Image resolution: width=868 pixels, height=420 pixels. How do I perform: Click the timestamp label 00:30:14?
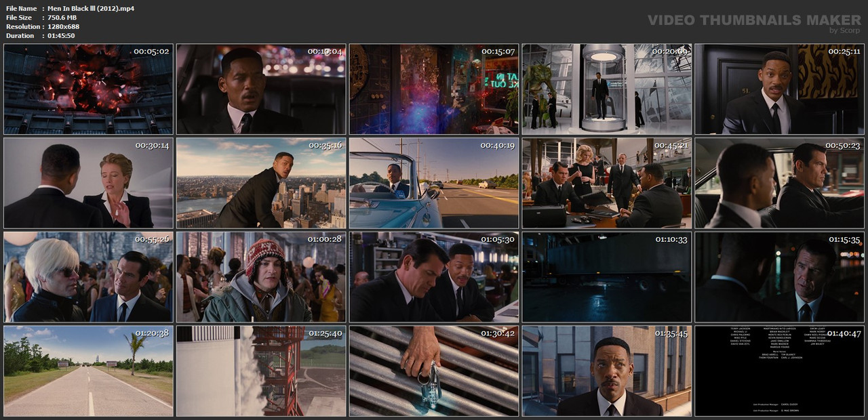(153, 146)
